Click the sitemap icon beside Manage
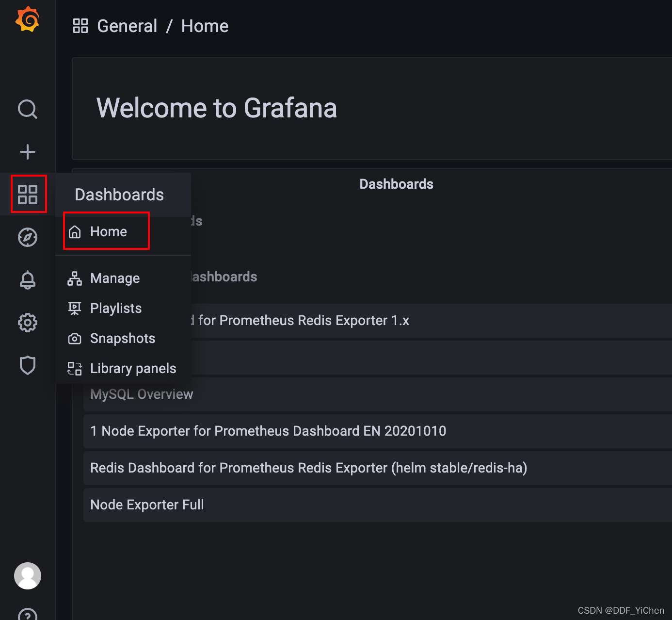The width and height of the screenshot is (672, 620). [75, 278]
